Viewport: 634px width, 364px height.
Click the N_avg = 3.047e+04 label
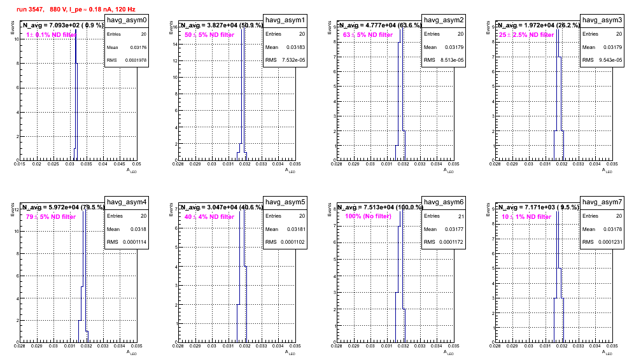222,207
